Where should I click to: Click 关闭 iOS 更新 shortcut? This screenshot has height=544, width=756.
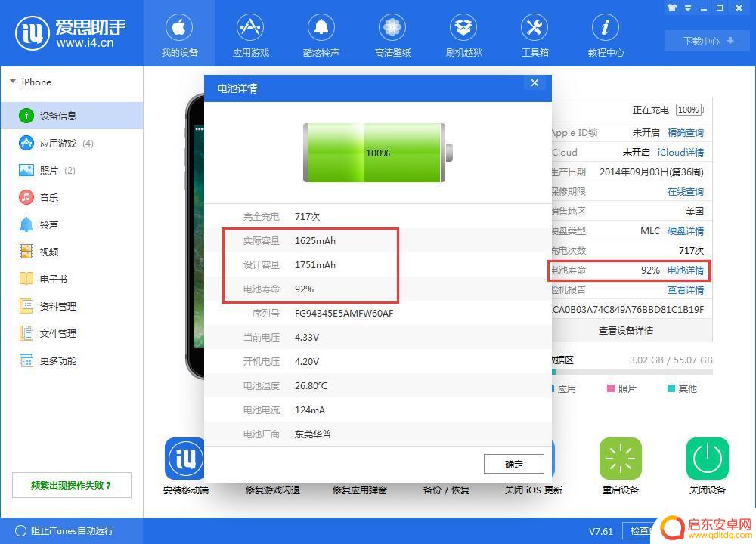(x=533, y=490)
